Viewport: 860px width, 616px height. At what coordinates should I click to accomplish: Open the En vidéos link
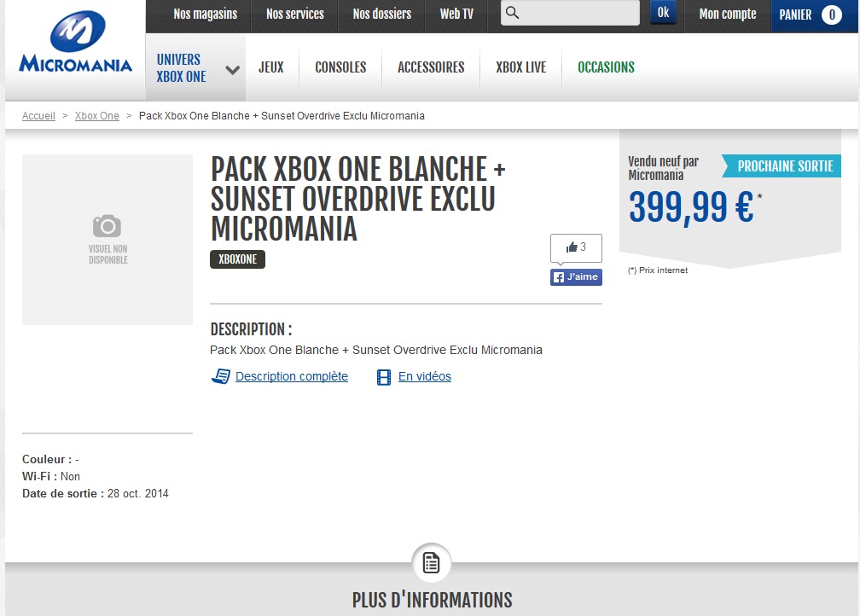click(x=425, y=376)
